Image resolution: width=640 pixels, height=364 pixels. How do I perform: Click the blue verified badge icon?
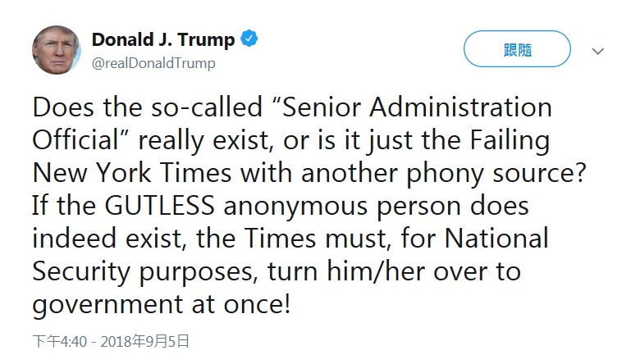pos(249,39)
